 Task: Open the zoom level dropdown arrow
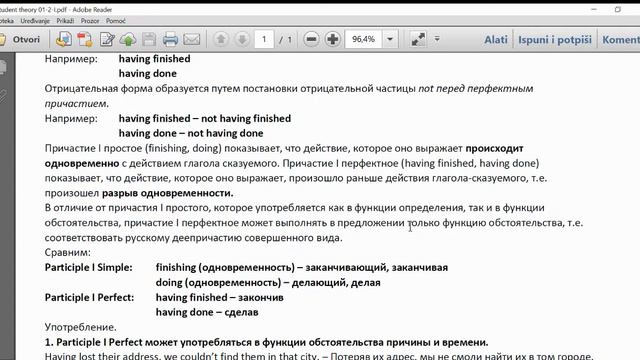click(390, 39)
